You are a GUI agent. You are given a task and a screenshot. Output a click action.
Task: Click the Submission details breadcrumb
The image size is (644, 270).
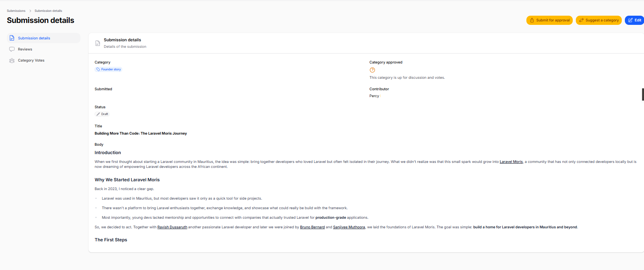point(48,11)
